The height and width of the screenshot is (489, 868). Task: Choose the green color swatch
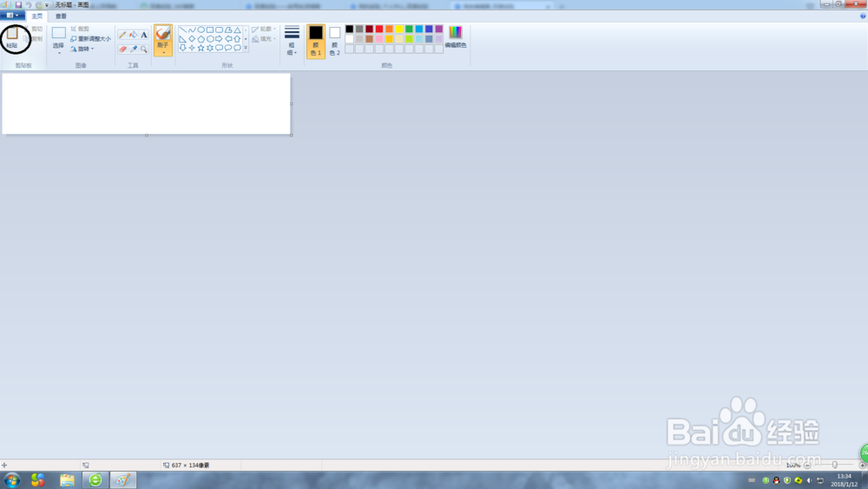coord(409,29)
